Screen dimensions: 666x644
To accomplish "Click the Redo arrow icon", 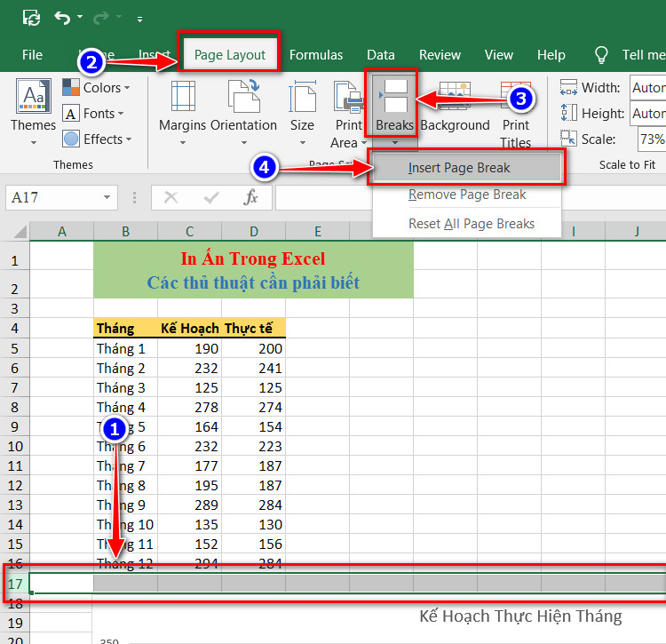I will [101, 18].
